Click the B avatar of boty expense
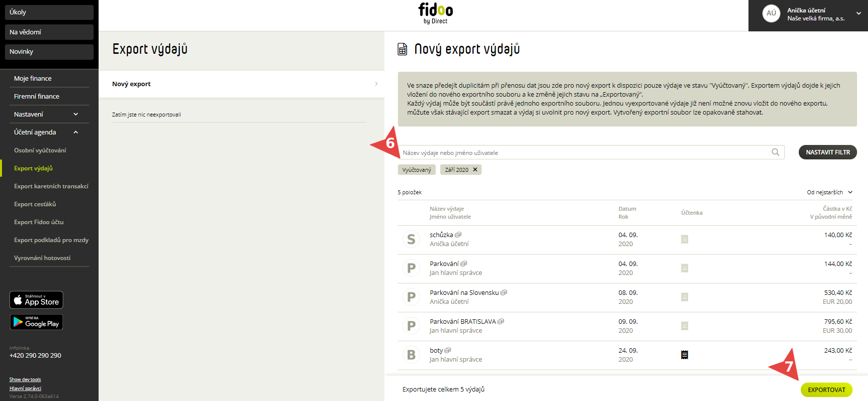This screenshot has height=401, width=868. coord(411,355)
